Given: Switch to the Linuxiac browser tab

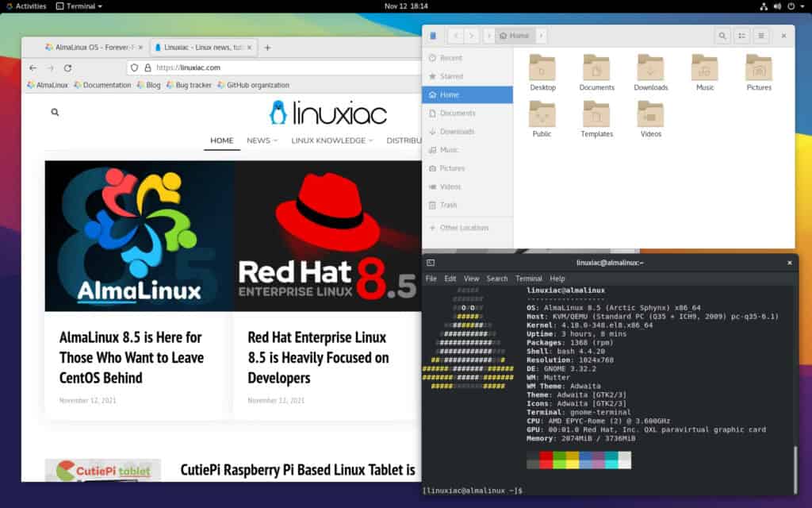Looking at the screenshot, I should [x=202, y=47].
